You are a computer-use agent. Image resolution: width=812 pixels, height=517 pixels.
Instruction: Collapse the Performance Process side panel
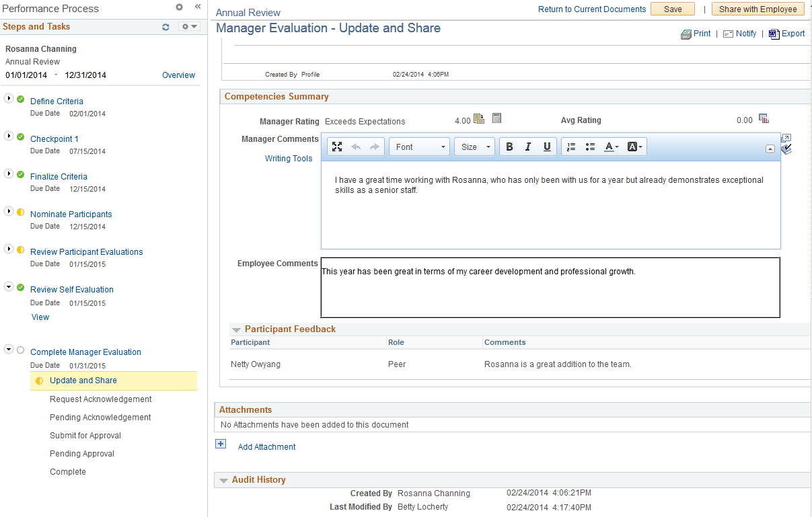coord(198,7)
